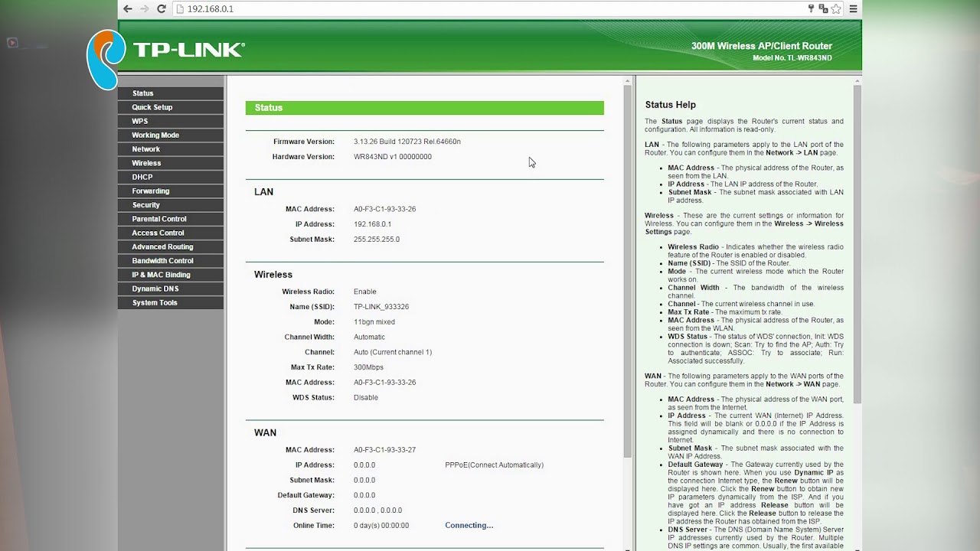This screenshot has height=551, width=980.
Task: Click SSID TP-LINK_933326 value
Action: pos(381,307)
